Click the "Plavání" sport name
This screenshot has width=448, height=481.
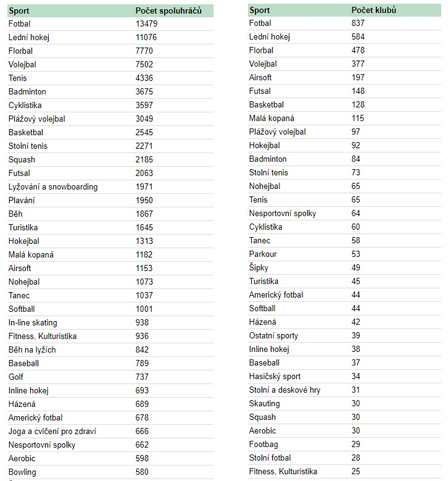22,200
